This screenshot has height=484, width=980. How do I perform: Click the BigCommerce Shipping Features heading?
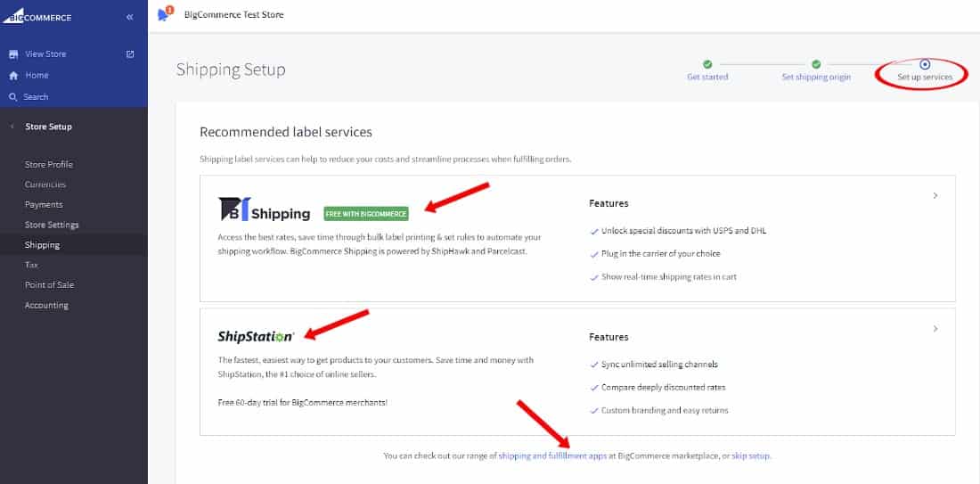pyautogui.click(x=608, y=204)
